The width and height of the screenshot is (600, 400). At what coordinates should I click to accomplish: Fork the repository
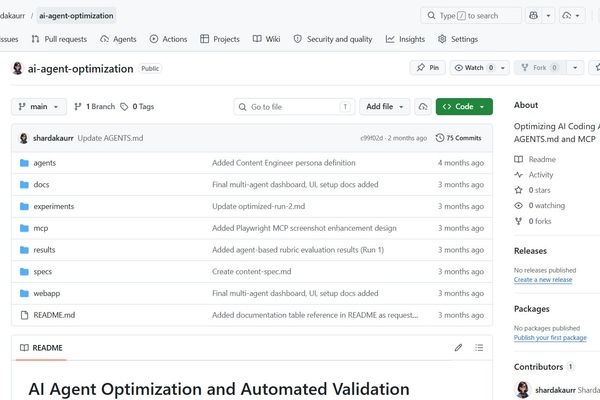click(540, 68)
